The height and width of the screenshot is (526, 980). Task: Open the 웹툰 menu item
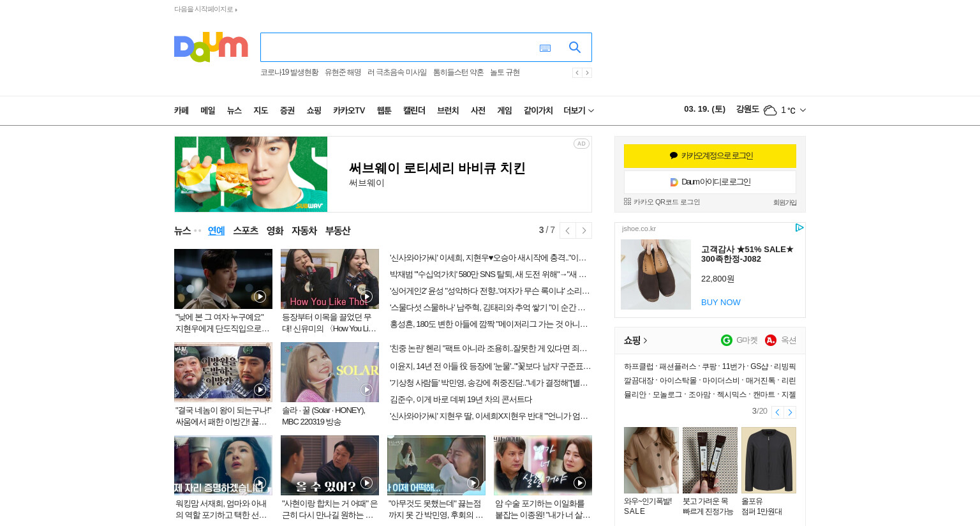384,110
